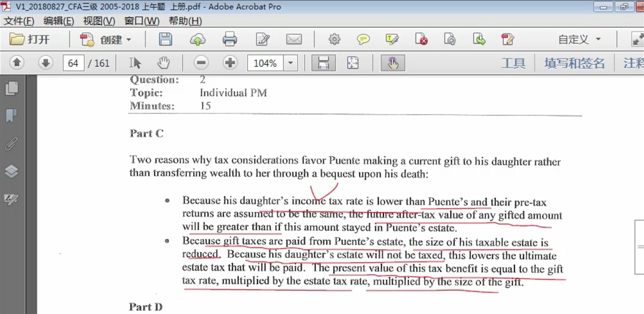Go to the next page arrow

(46, 63)
